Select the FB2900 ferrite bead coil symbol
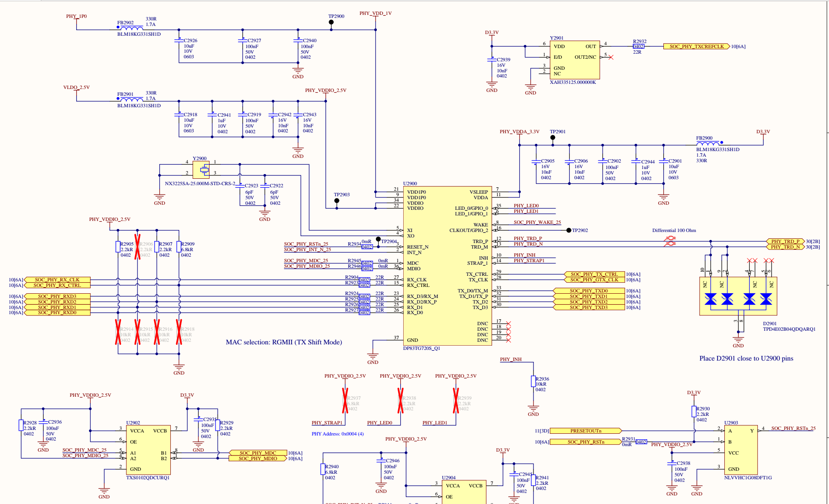 708,143
